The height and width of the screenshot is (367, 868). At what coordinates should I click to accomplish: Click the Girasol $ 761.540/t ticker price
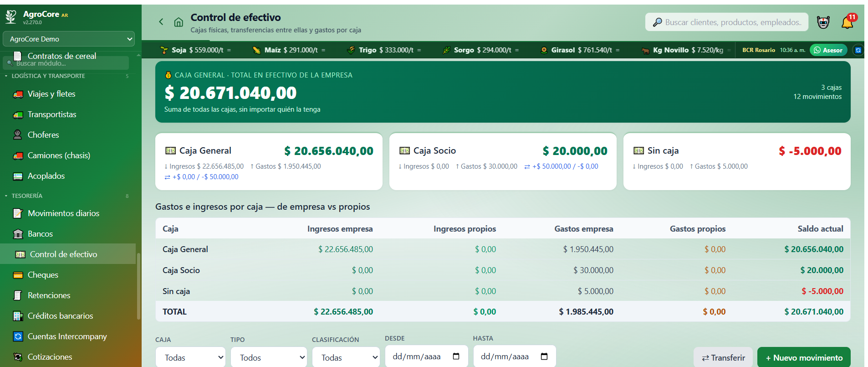(x=580, y=50)
